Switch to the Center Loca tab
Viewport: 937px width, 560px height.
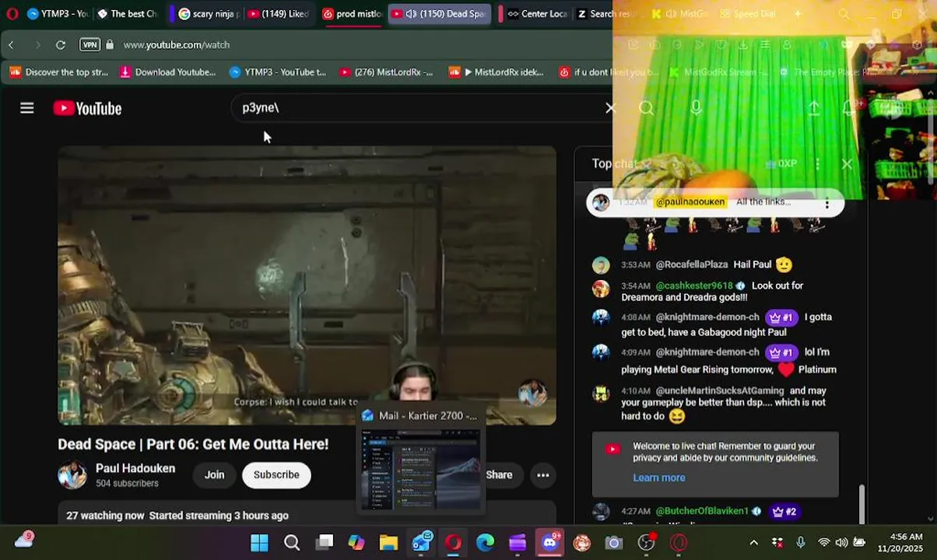(x=535, y=13)
